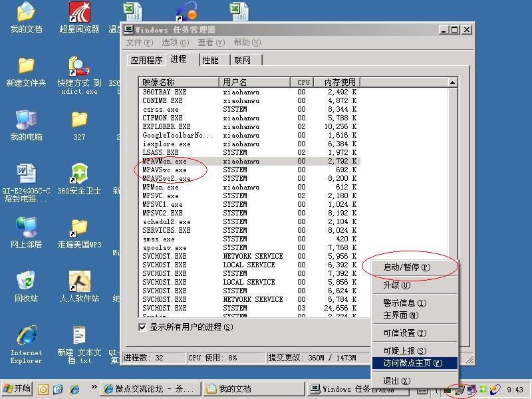Choose 可疑上报(S) in the context menu

click(414, 351)
